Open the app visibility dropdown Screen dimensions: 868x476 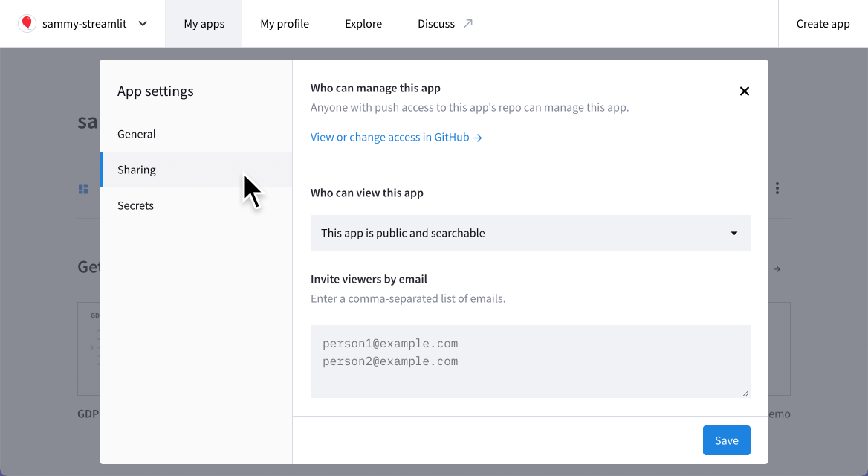point(530,233)
